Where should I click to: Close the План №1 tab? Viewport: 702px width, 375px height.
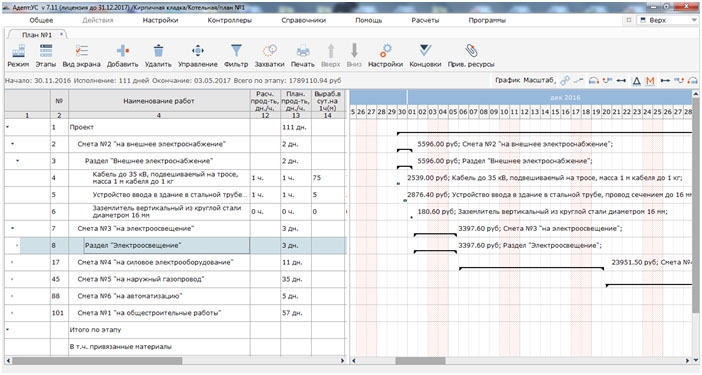[61, 34]
